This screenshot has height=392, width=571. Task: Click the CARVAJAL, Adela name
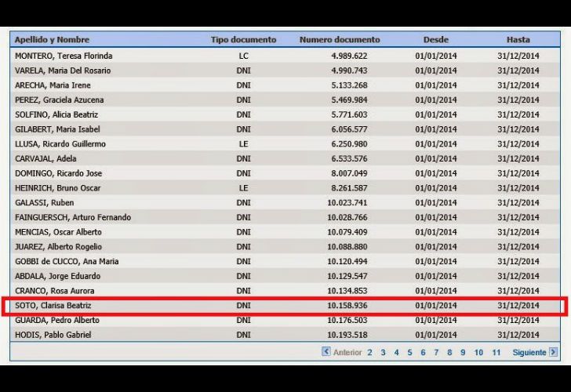(x=45, y=158)
